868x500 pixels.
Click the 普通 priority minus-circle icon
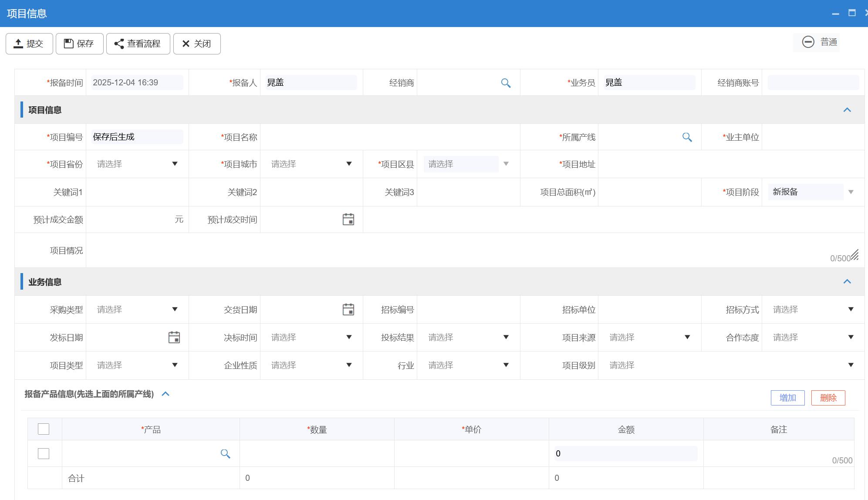click(808, 42)
